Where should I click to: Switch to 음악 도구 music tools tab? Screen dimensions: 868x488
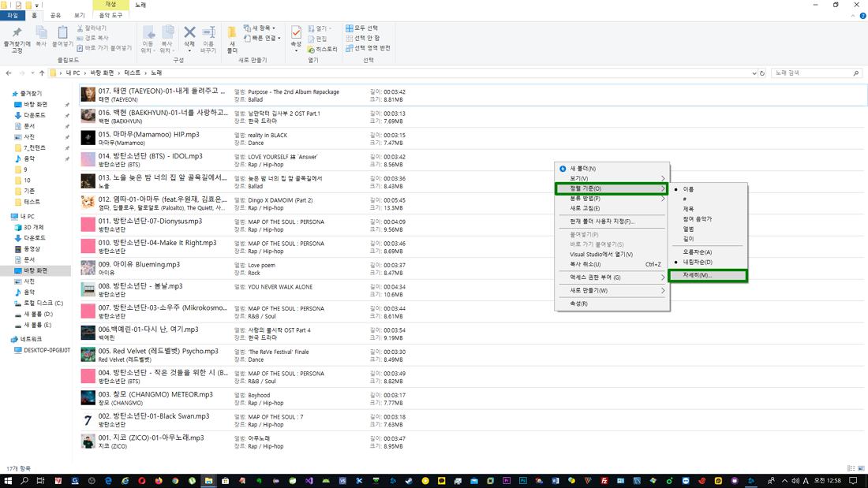click(x=110, y=16)
